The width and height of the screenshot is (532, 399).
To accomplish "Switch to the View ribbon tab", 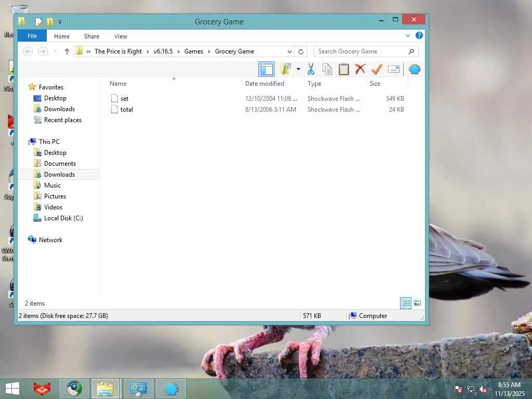I will coord(121,36).
